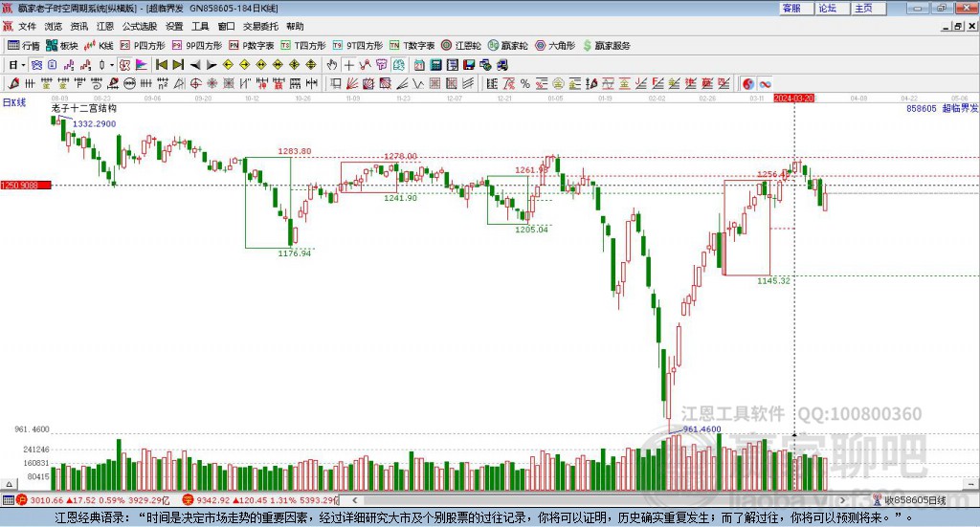Toggle the multicolor flag indicator icon
The image size is (980, 527).
click(x=142, y=65)
